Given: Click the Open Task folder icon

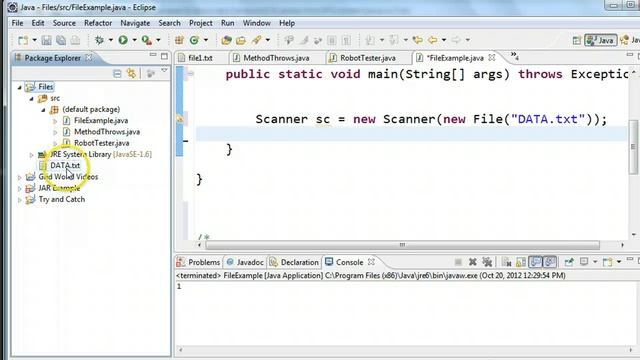Looking at the screenshot, I should [x=241, y=40].
